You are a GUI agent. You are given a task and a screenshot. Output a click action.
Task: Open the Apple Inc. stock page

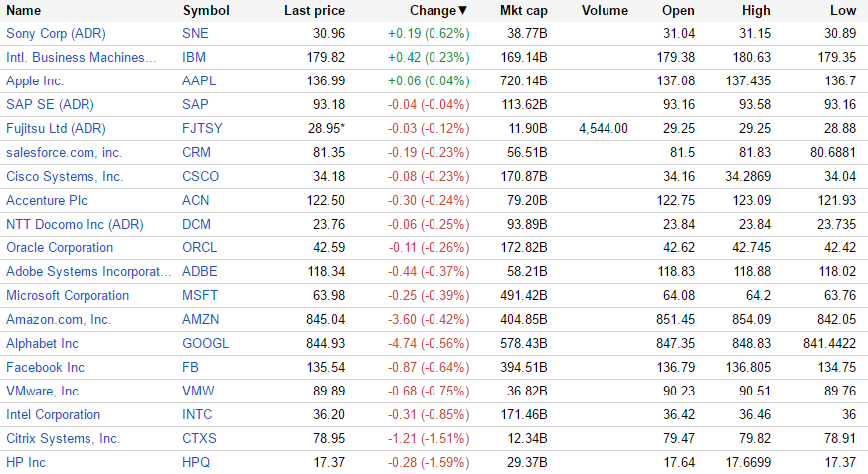tap(35, 80)
